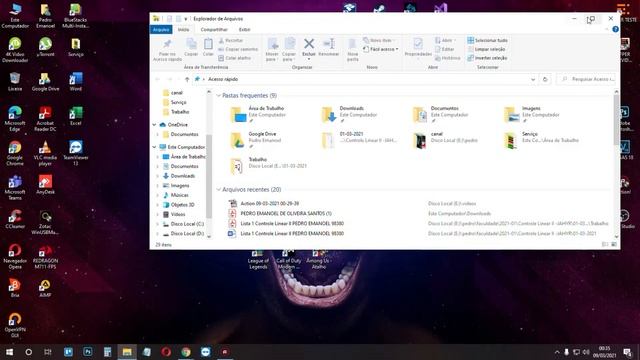Click the Propriedades icon in ribbon

[418, 44]
